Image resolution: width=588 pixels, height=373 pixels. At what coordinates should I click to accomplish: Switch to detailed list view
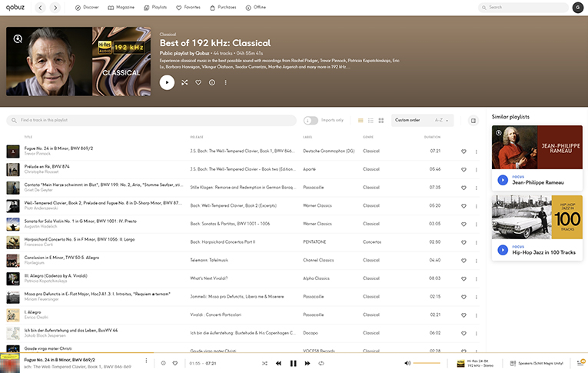pyautogui.click(x=370, y=121)
